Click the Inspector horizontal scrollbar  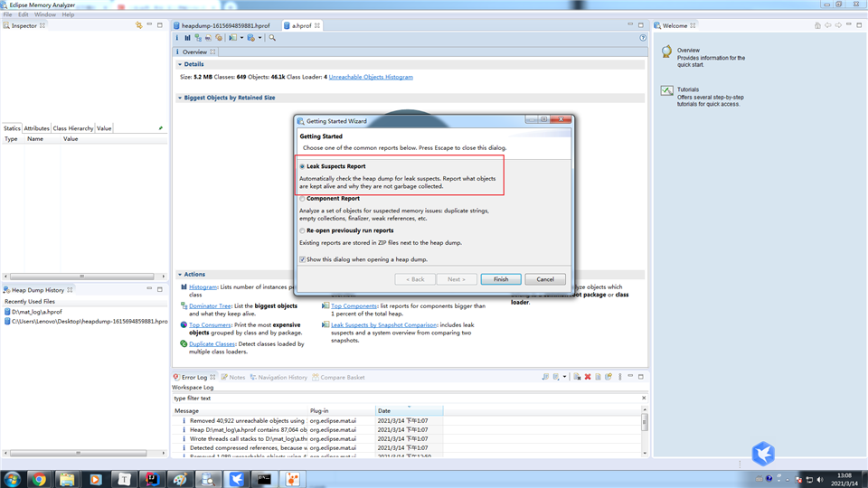point(84,277)
